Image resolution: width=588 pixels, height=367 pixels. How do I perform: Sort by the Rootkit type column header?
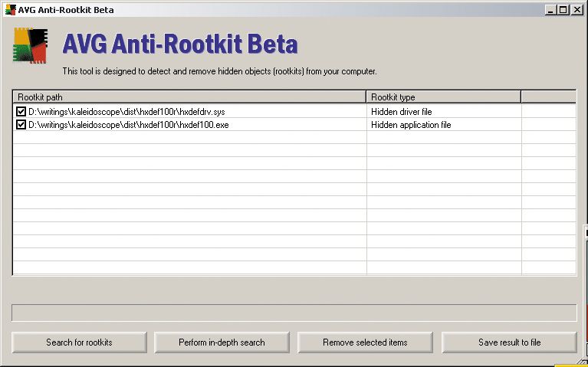point(443,97)
